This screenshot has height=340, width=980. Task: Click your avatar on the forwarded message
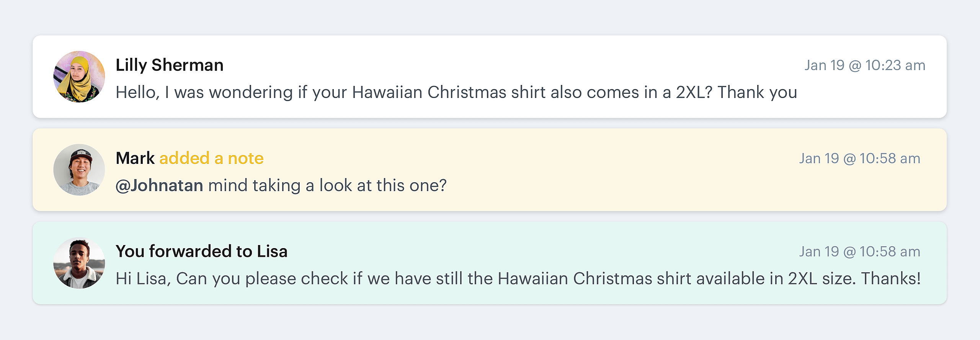tap(79, 263)
